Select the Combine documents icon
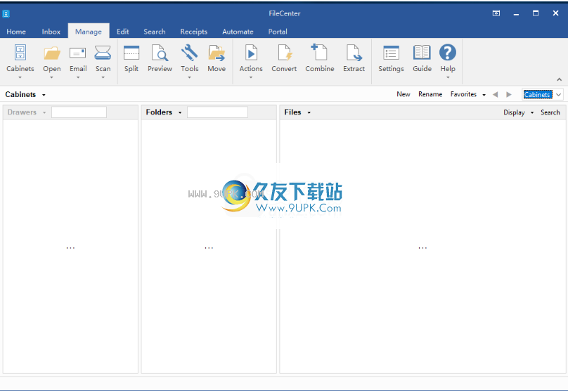 tap(319, 53)
